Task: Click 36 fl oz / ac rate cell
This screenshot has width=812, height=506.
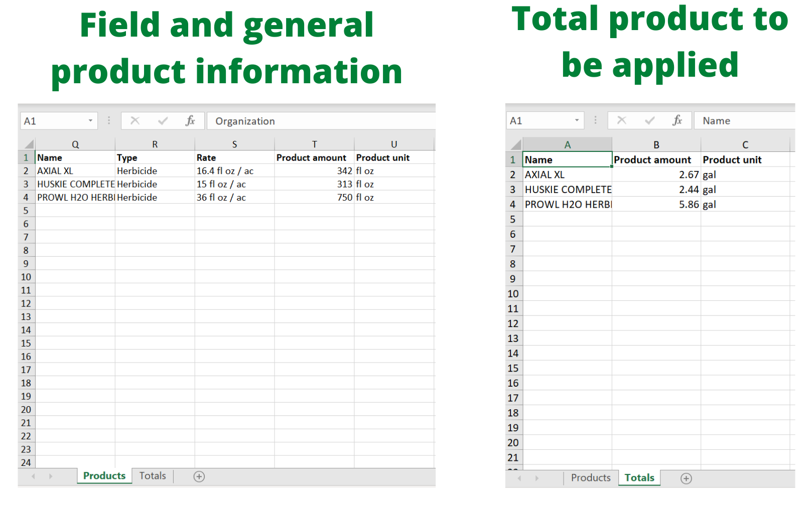Action: coord(234,198)
